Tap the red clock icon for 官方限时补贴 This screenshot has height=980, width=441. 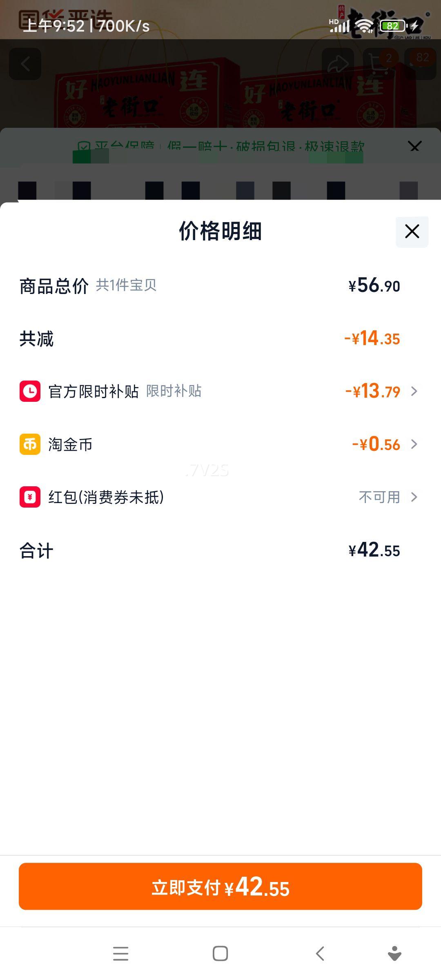pyautogui.click(x=30, y=391)
